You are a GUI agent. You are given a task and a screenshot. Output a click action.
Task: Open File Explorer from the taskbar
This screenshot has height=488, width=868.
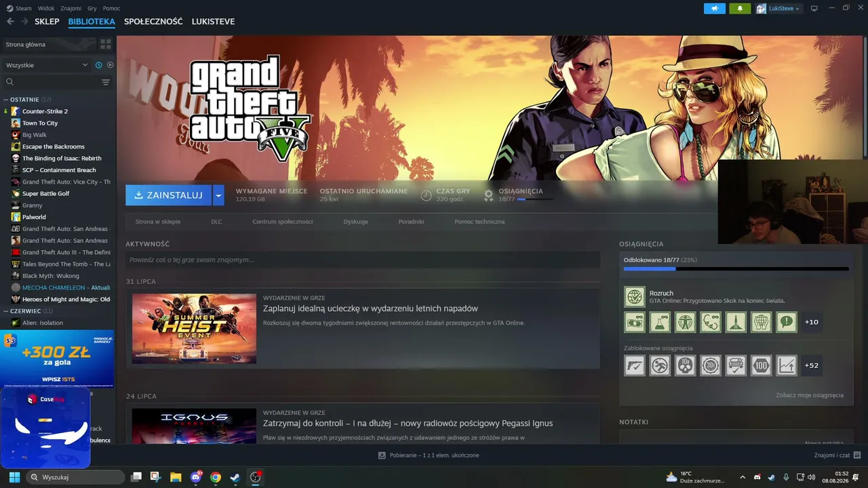(176, 477)
